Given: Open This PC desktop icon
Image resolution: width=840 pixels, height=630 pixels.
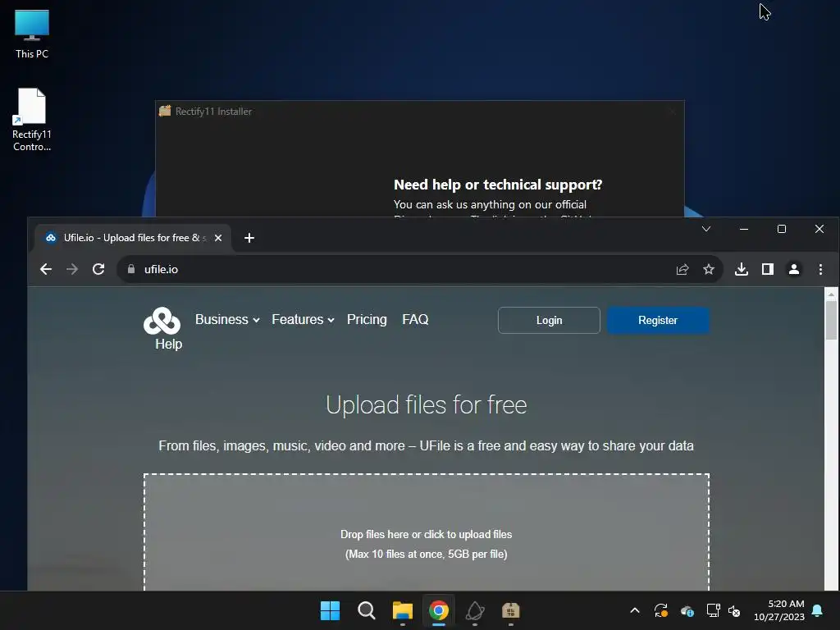Looking at the screenshot, I should coord(32,34).
